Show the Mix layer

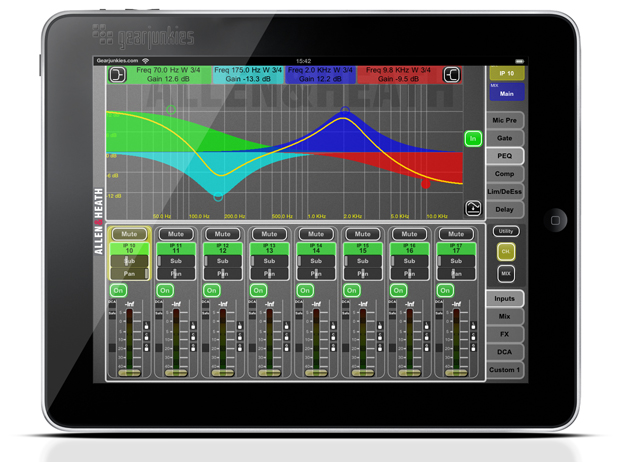(505, 316)
